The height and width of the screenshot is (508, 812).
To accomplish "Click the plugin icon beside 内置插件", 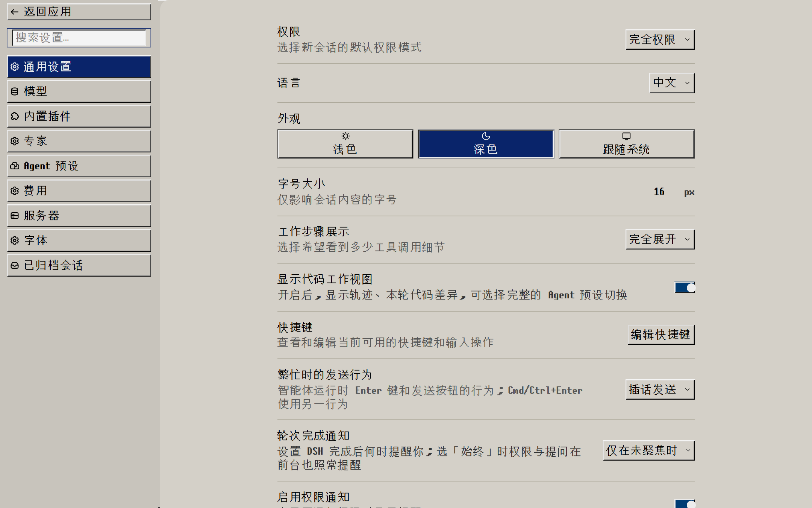I will click(x=15, y=116).
